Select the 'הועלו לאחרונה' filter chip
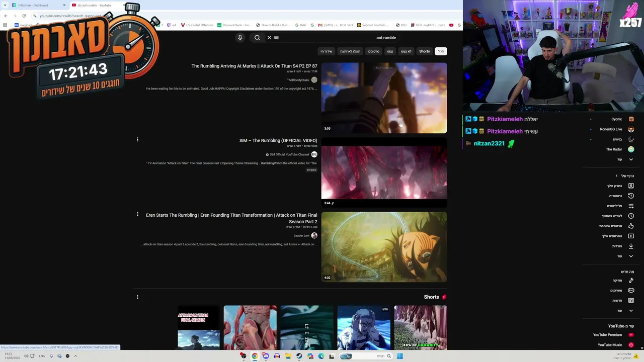The height and width of the screenshot is (362, 644). [350, 51]
